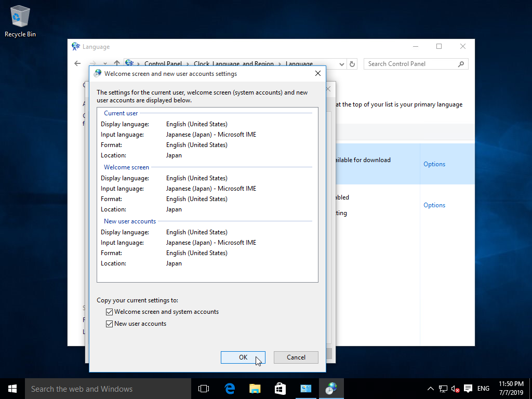Open the Start menu
532x399 pixels.
[12, 388]
